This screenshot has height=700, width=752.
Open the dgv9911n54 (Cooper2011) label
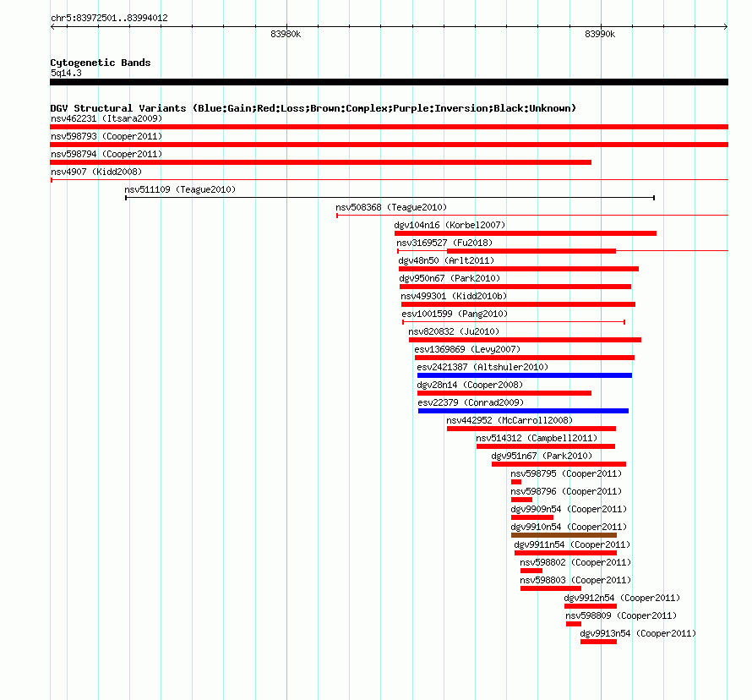click(572, 544)
